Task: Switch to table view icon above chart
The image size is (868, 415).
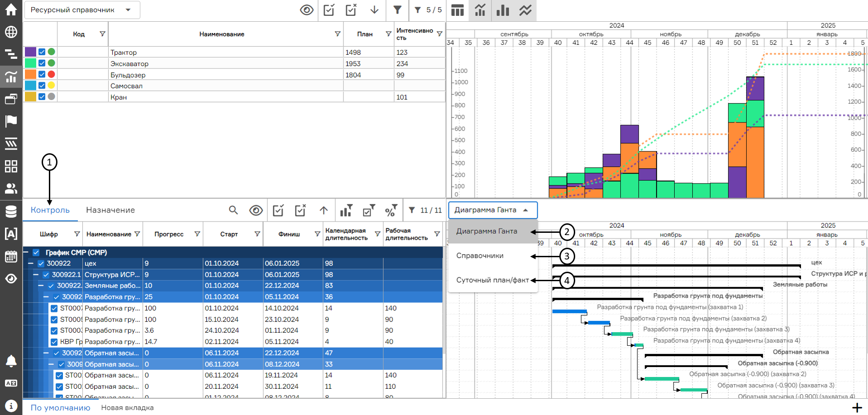Action: [458, 10]
